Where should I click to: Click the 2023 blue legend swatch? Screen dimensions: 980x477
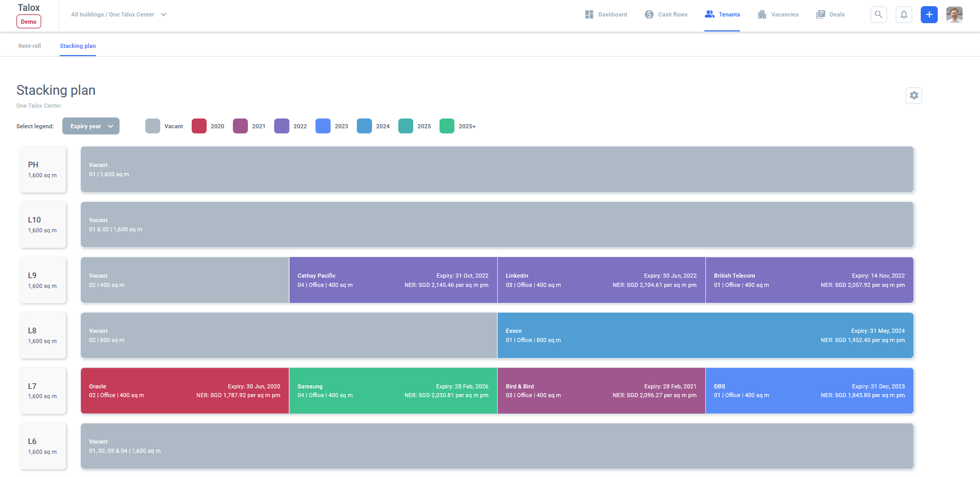[323, 126]
